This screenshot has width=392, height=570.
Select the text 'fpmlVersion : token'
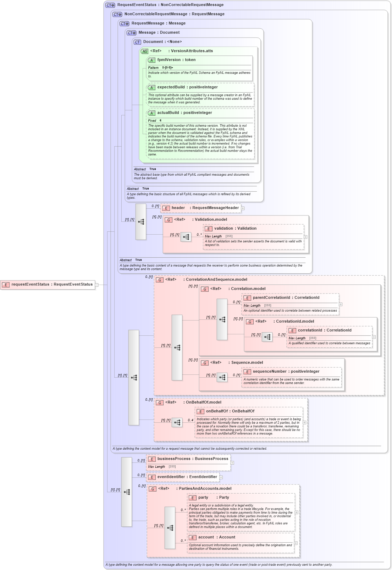pos(176,60)
